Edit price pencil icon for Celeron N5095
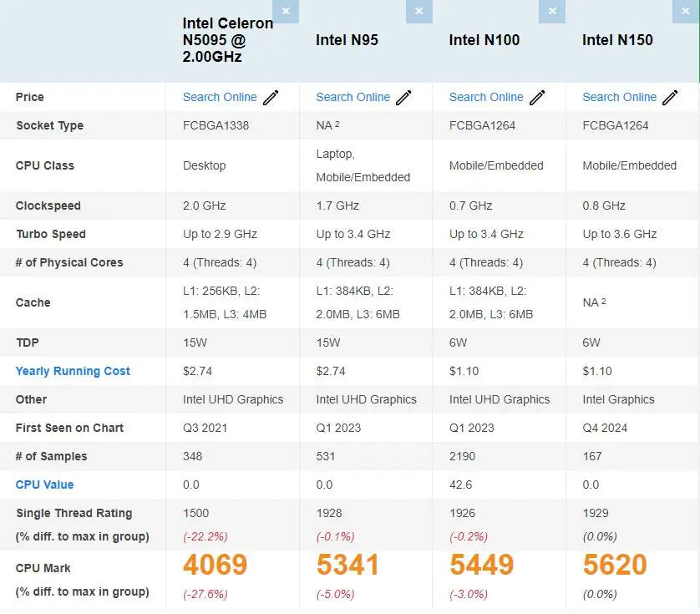The width and height of the screenshot is (700, 614). coord(271,98)
